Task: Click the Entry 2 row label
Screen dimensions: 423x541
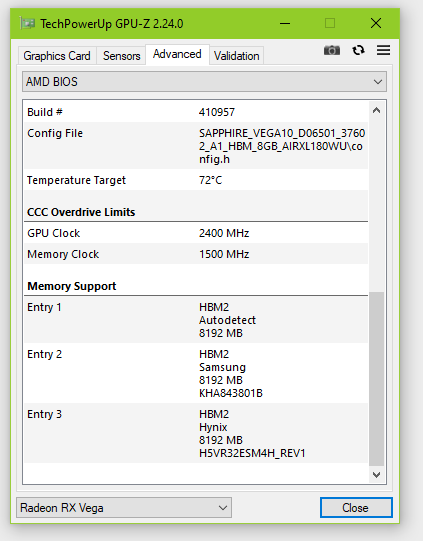Action: (x=44, y=354)
